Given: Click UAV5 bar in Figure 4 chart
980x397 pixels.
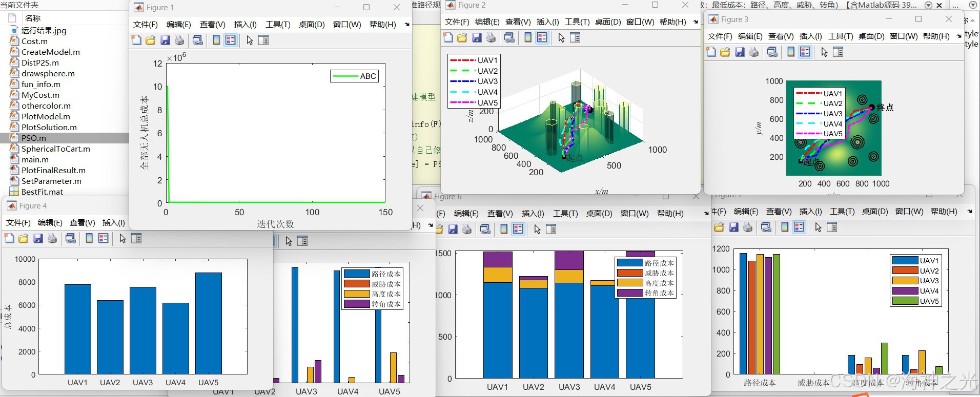Looking at the screenshot, I should [x=209, y=323].
